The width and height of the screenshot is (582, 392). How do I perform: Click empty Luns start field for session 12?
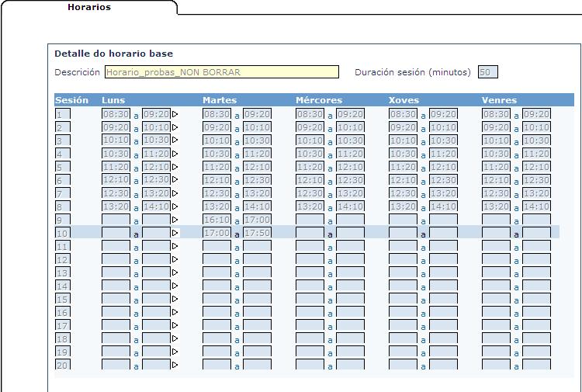point(116,259)
